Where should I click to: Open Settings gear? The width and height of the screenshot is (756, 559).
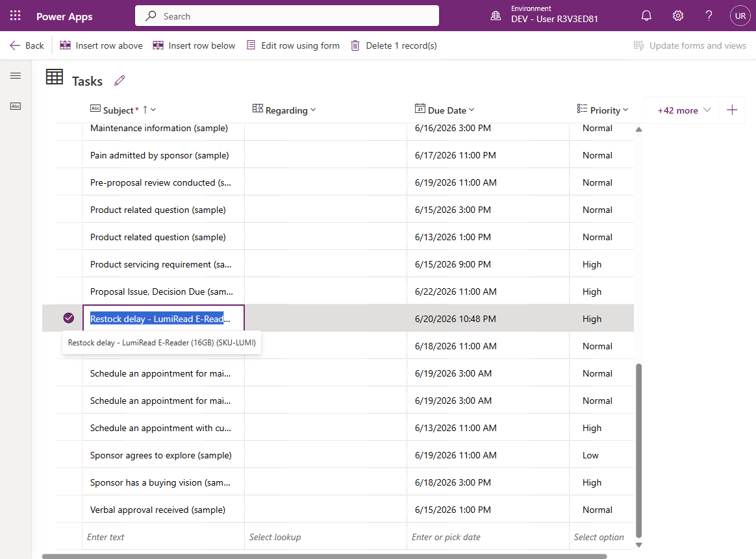[x=678, y=16]
